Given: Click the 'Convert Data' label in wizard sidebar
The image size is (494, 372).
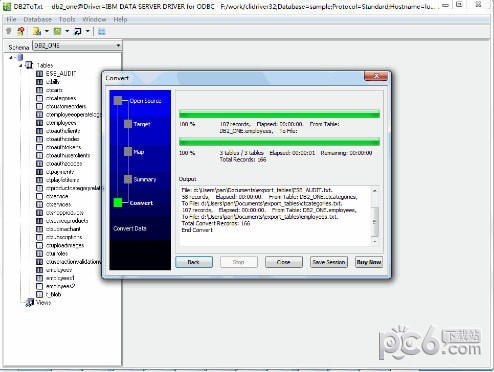Looking at the screenshot, I should 130,229.
